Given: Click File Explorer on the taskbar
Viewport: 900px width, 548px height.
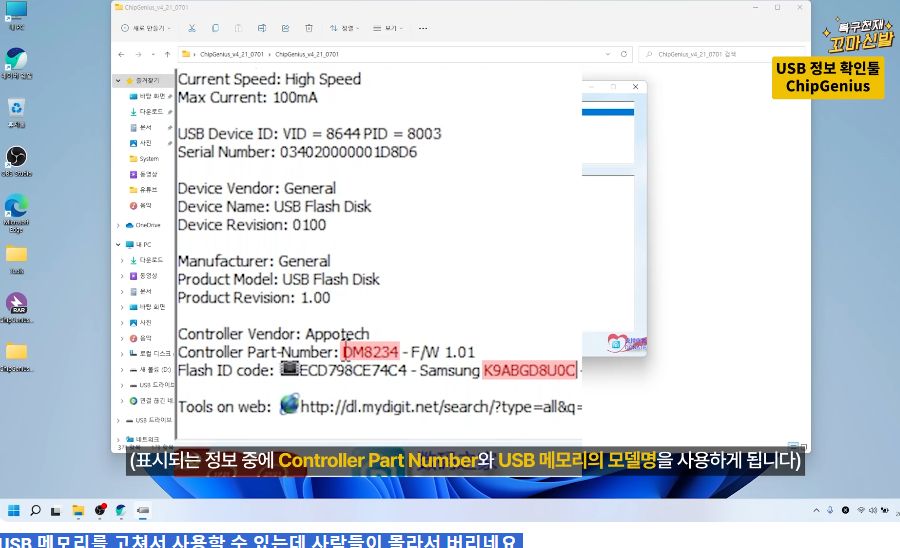Looking at the screenshot, I should 78,510.
